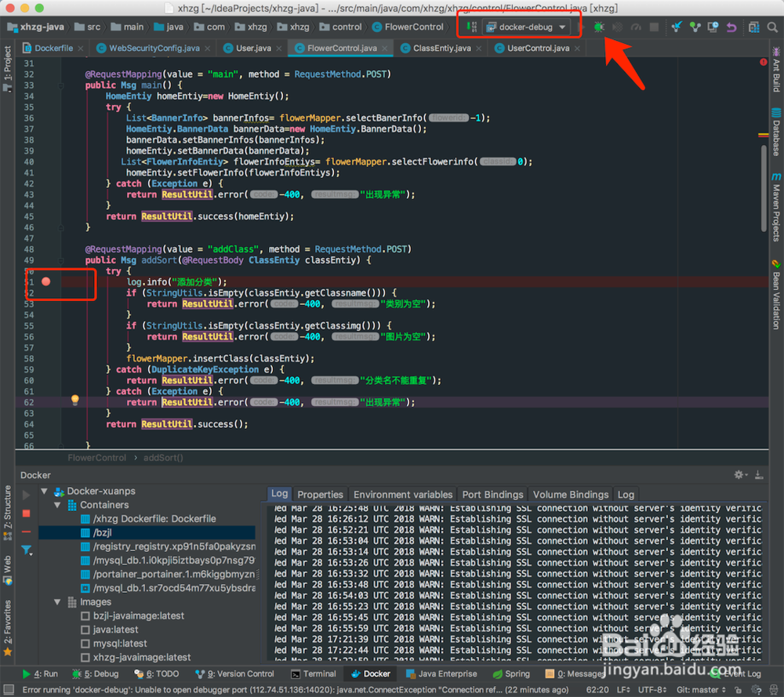Open UTF-8 encoding selector
Image resolution: width=784 pixels, height=697 pixels.
point(652,690)
